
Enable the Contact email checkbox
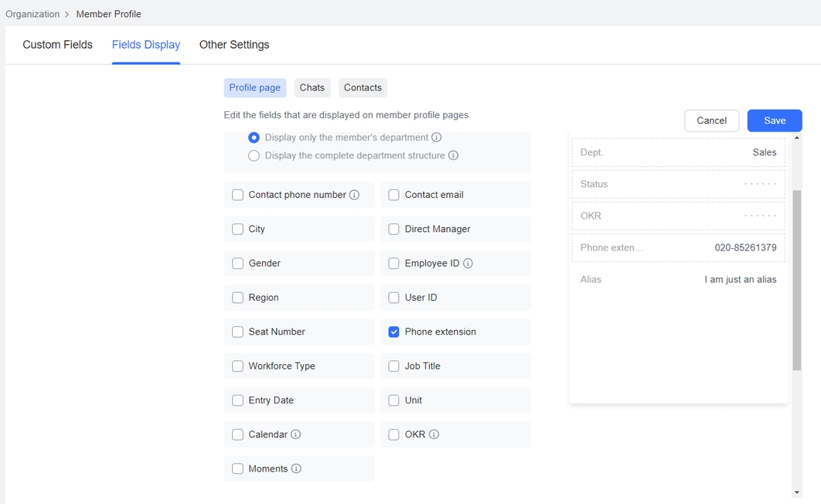tap(393, 195)
